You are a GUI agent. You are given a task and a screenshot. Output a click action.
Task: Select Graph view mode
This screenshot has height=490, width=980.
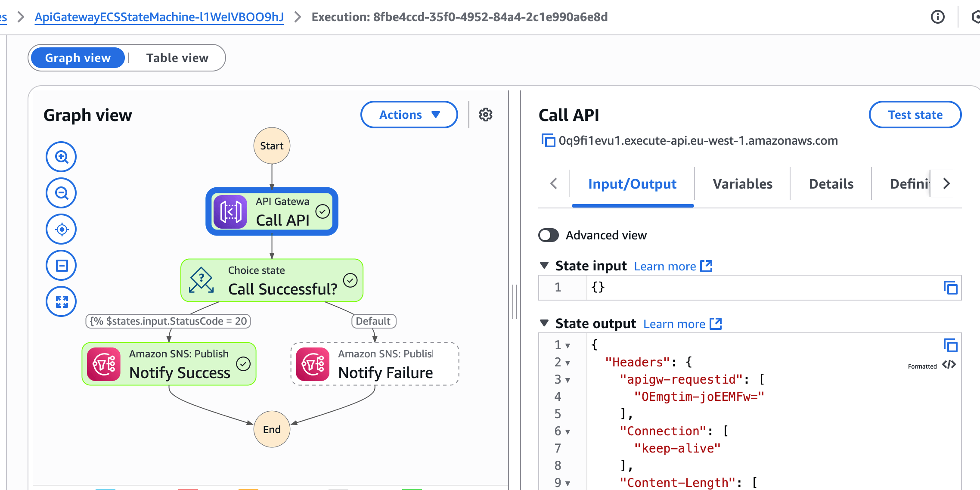[x=78, y=58]
